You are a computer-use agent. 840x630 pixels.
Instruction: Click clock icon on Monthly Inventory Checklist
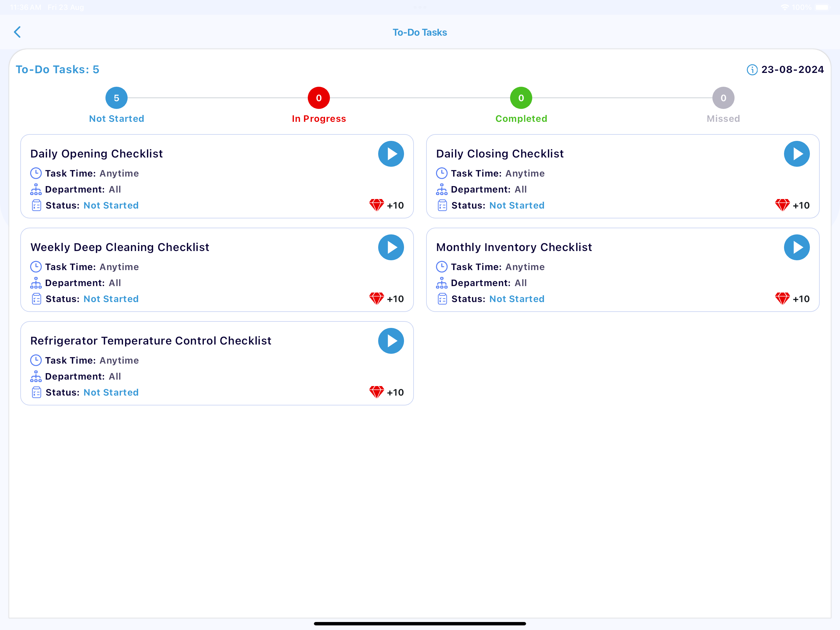click(441, 267)
